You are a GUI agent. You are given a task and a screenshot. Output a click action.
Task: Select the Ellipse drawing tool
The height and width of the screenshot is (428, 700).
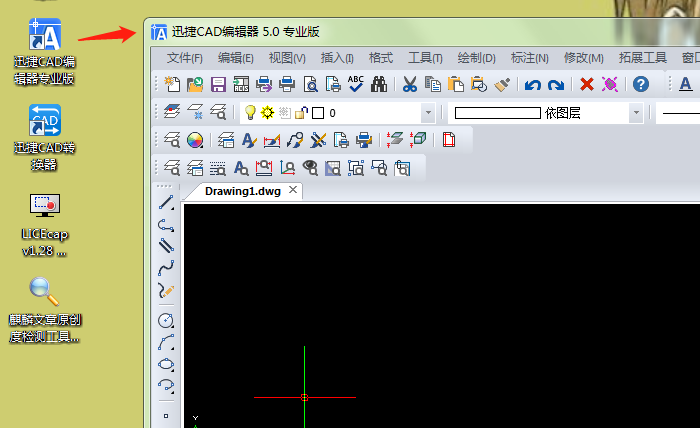[166, 364]
